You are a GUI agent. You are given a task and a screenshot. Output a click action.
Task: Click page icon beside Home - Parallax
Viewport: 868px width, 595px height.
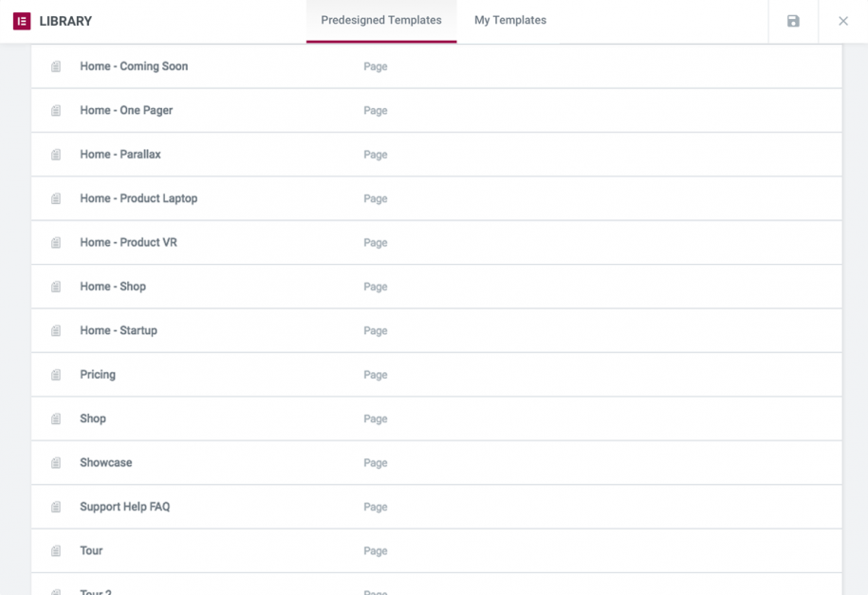56,155
